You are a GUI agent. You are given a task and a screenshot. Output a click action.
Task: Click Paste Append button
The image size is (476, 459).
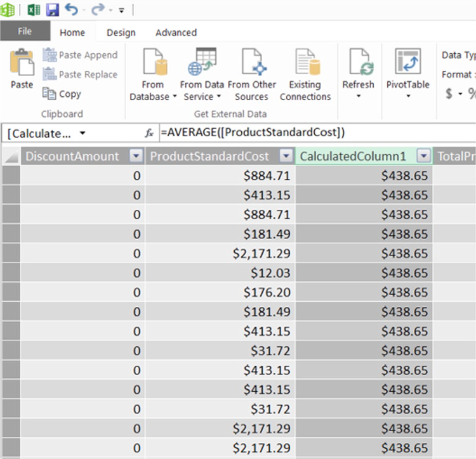click(x=80, y=55)
